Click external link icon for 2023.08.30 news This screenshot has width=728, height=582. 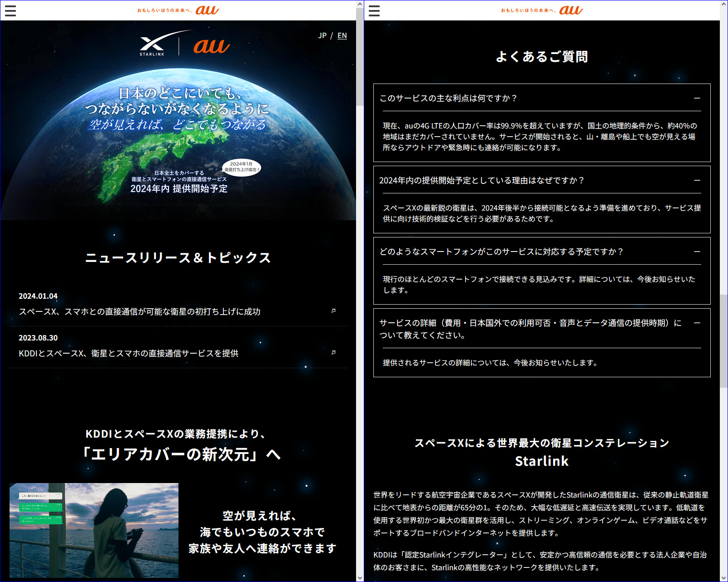coord(333,353)
